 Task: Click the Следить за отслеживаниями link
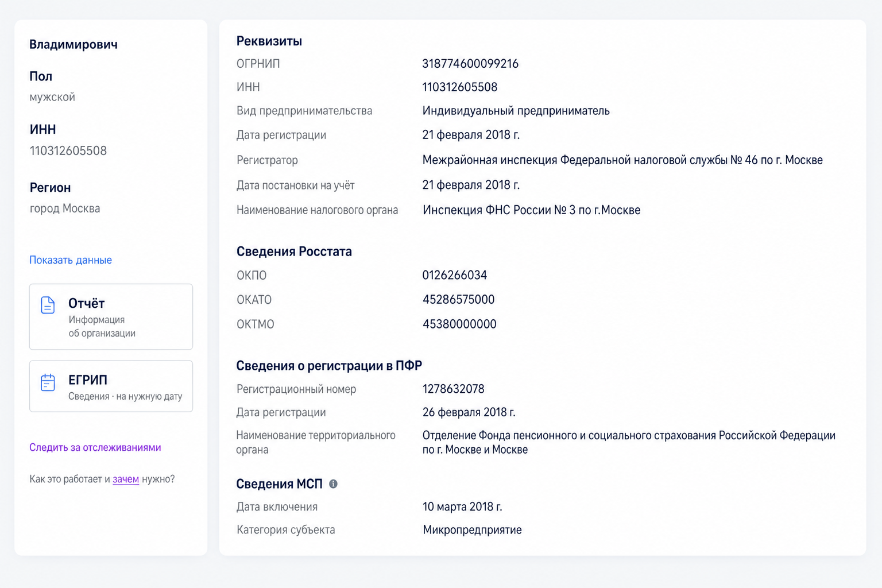(x=95, y=447)
